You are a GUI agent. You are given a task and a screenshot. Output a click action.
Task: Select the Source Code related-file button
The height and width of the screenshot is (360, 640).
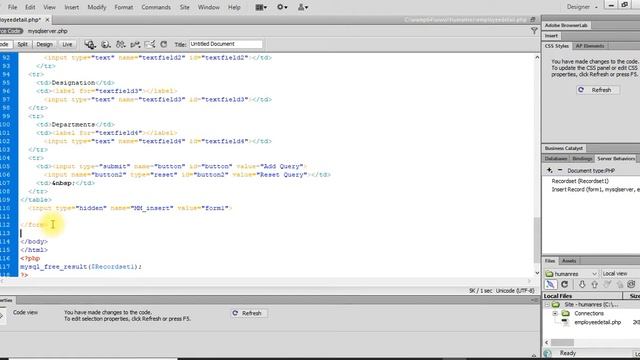(11, 31)
